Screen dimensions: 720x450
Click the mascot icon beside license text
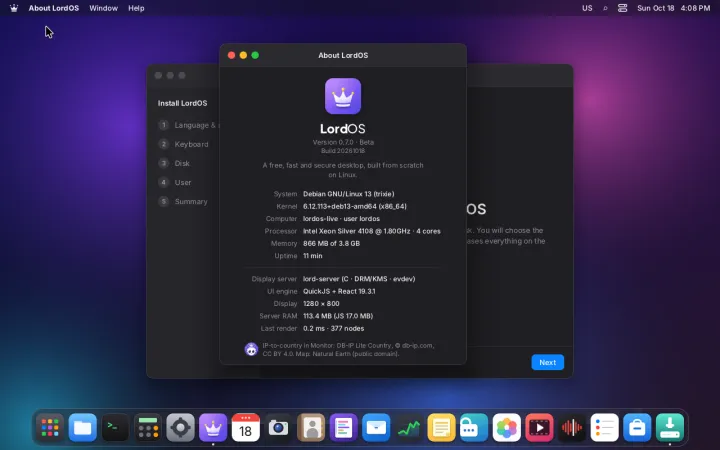[x=251, y=349]
